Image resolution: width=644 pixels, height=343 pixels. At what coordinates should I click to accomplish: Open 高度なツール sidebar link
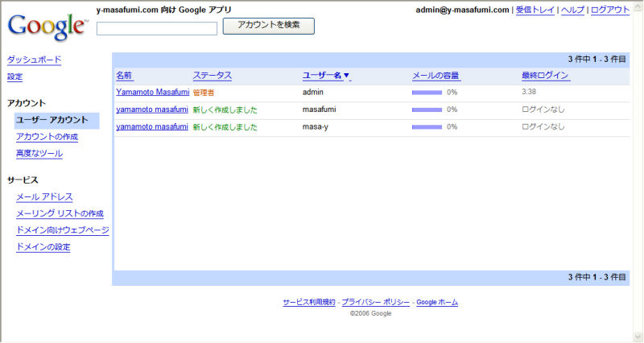(x=39, y=154)
